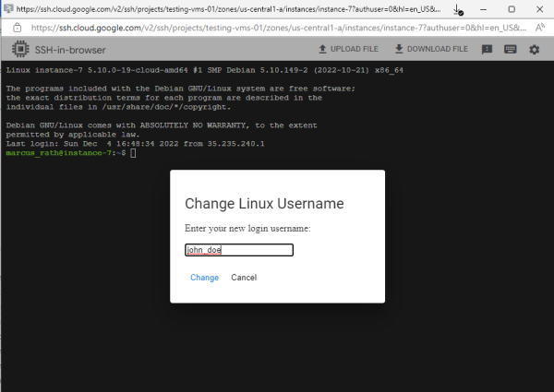Open the settings gear menu
554x392 pixels.
pyautogui.click(x=534, y=50)
